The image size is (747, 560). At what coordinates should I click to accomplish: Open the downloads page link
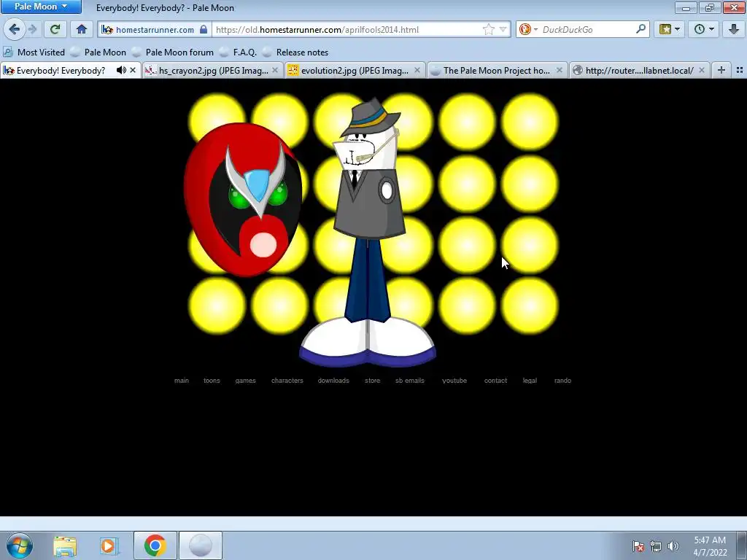(x=333, y=381)
